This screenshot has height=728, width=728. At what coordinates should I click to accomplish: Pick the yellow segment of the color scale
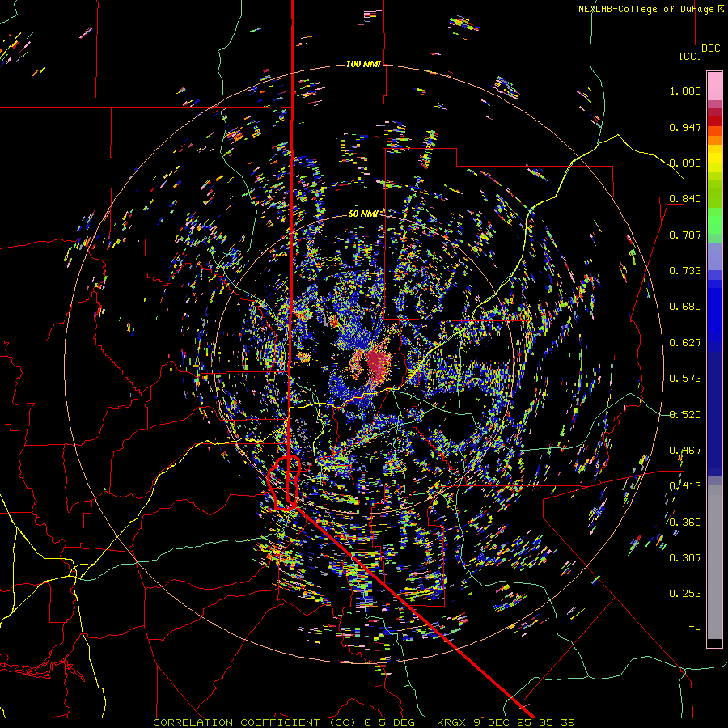(x=714, y=159)
